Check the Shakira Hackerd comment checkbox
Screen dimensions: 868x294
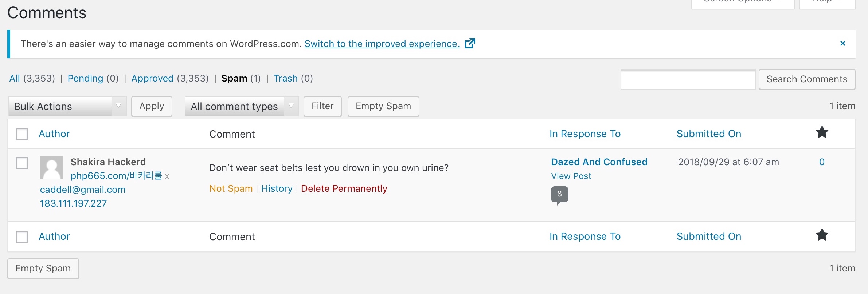(22, 163)
